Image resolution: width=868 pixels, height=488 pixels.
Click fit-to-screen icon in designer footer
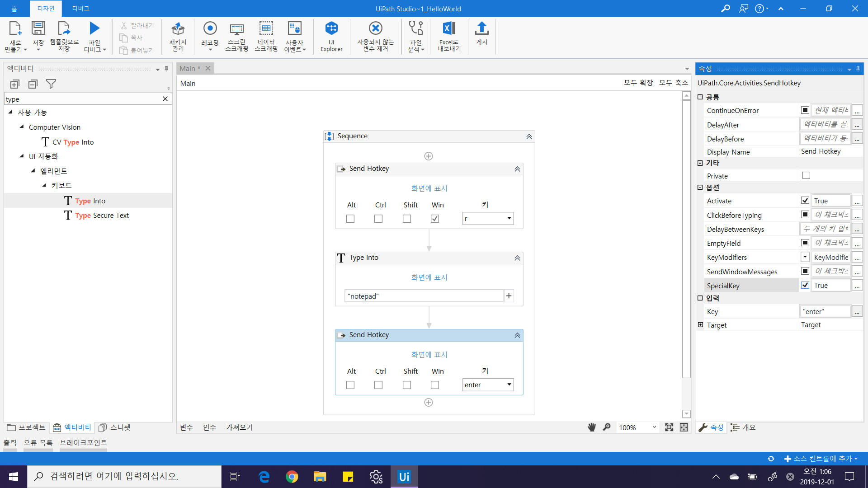pos(669,427)
